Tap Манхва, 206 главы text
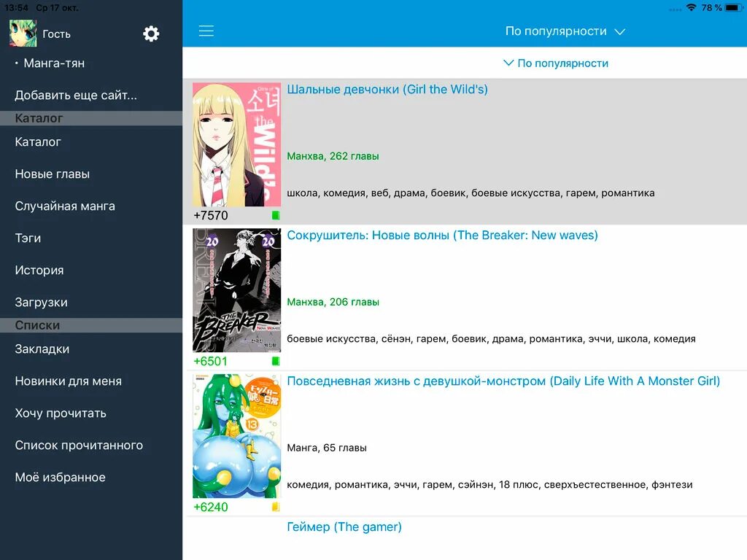747x560 pixels. [x=333, y=302]
